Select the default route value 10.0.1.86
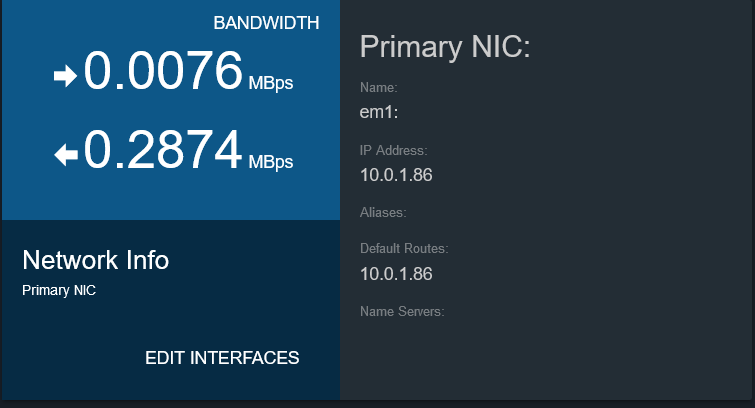 pos(396,274)
